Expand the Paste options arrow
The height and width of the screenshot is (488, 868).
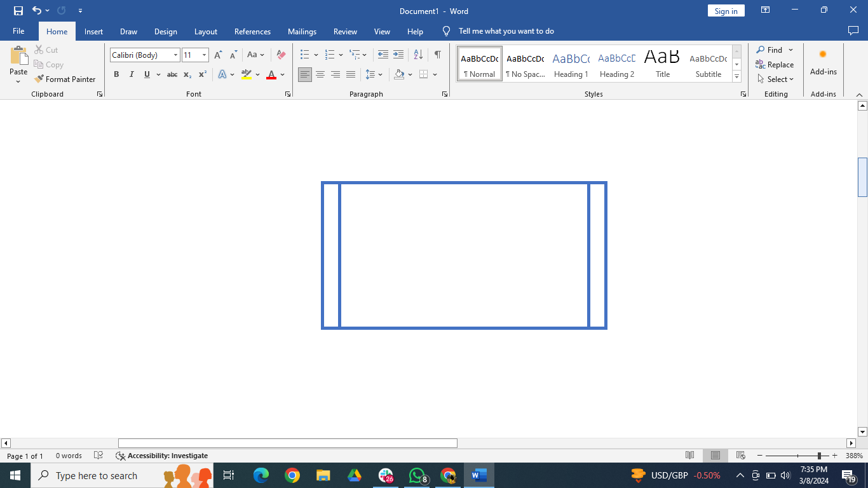click(18, 81)
